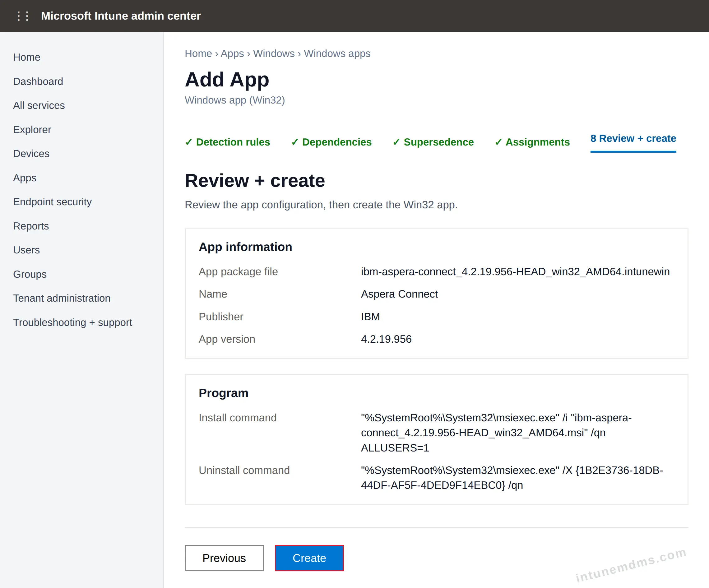Click the Create button
Viewport: 709px width, 588px height.
pyautogui.click(x=309, y=558)
